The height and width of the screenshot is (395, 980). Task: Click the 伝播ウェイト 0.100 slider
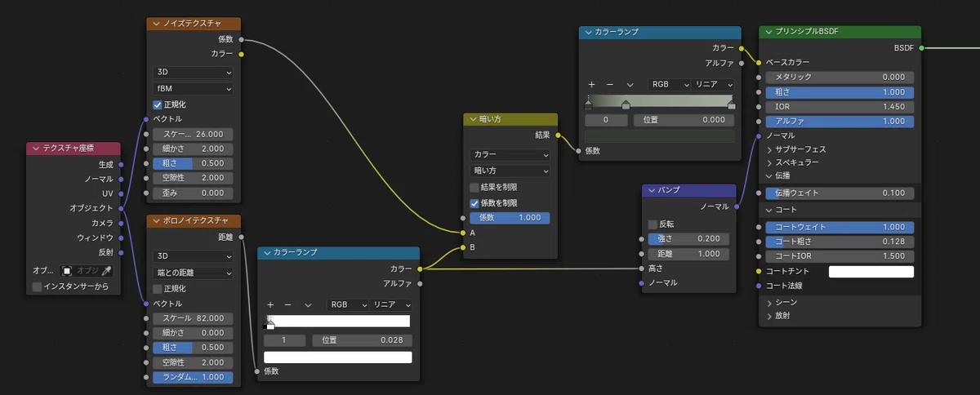840,193
